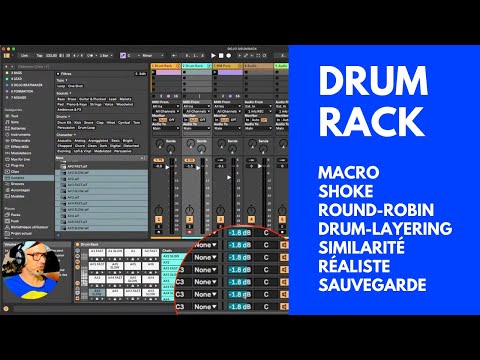Viewport: 480px width, 360px height.
Task: Click the Tap tempo button
Action: pyautogui.click(x=39, y=55)
